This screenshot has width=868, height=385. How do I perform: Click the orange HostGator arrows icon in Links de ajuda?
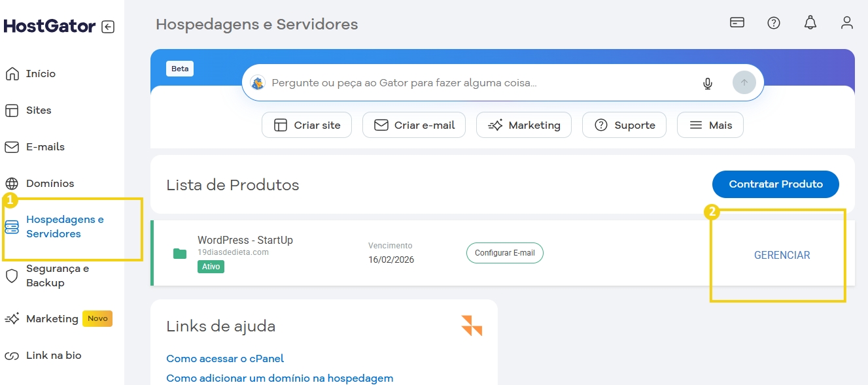click(x=473, y=326)
